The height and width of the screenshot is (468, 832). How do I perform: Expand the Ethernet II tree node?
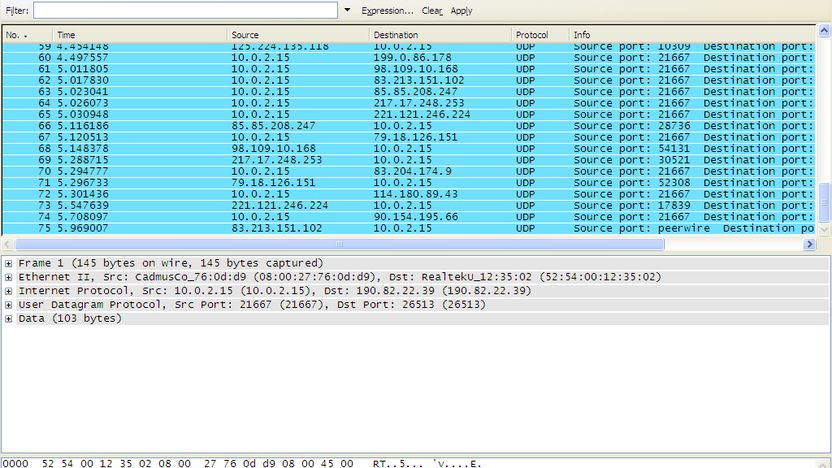coord(8,277)
